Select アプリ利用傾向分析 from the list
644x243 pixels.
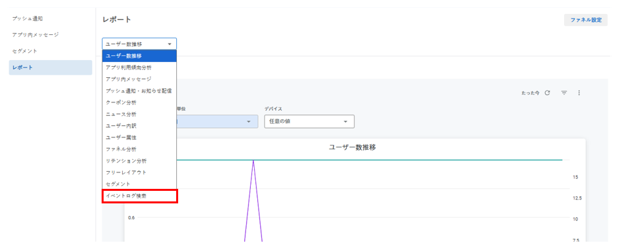139,67
